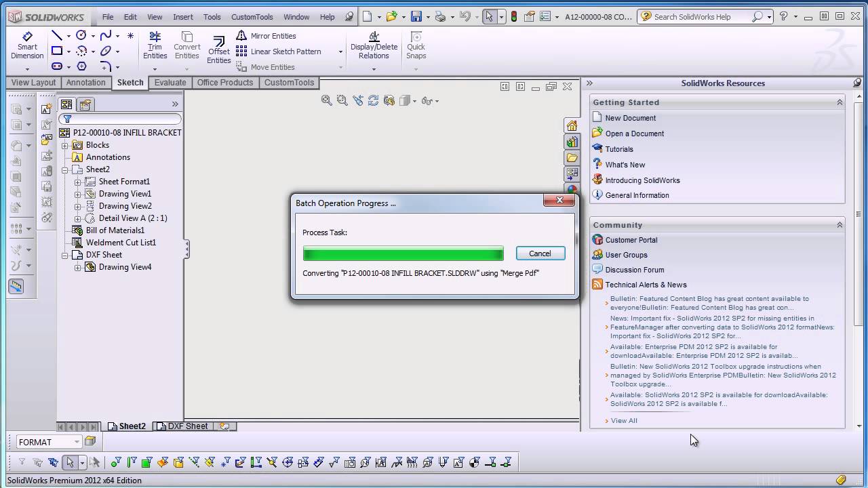Viewport: 868px width, 488px height.
Task: Select the Polygon sketch tool
Action: point(81,66)
